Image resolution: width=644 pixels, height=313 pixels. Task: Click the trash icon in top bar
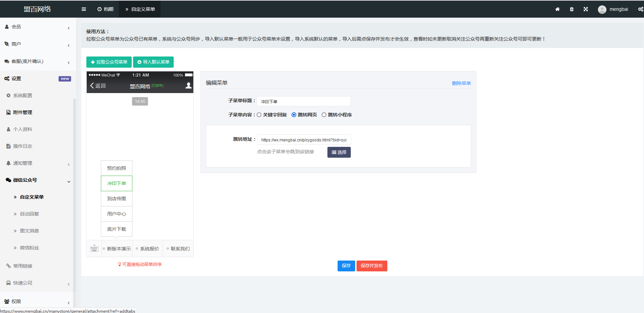[x=572, y=9]
